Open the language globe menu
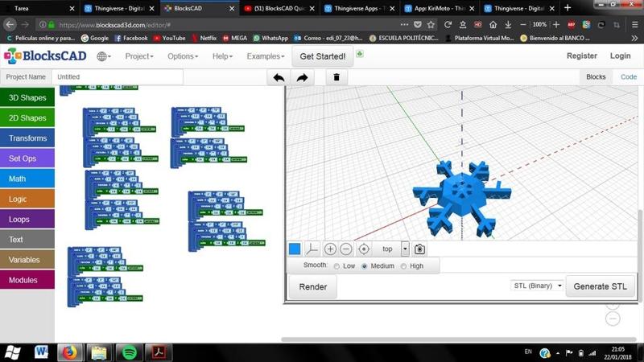644x362 pixels. [104, 56]
